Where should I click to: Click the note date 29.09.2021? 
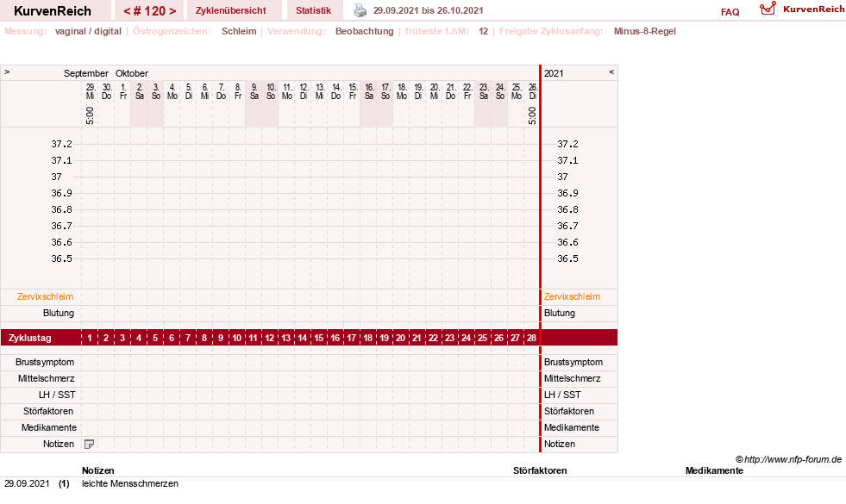(27, 483)
